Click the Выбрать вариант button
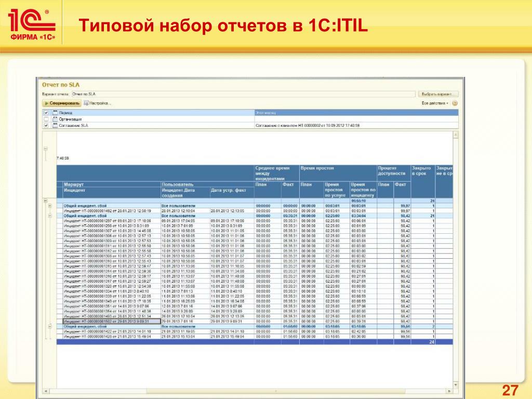Viewport: 532px width, 399px height. point(438,94)
